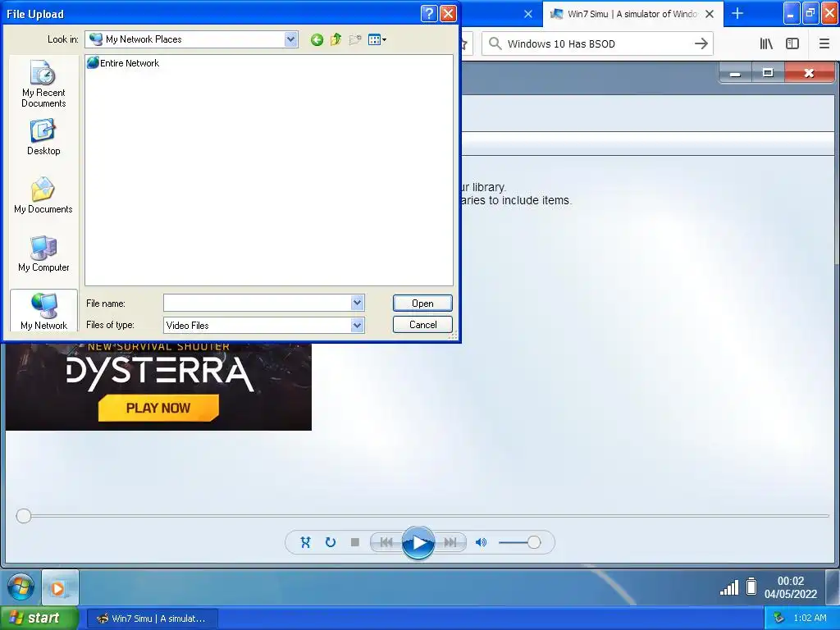Viewport: 840px width, 630px height.
Task: Close the Media Player window
Action: pyautogui.click(x=809, y=73)
